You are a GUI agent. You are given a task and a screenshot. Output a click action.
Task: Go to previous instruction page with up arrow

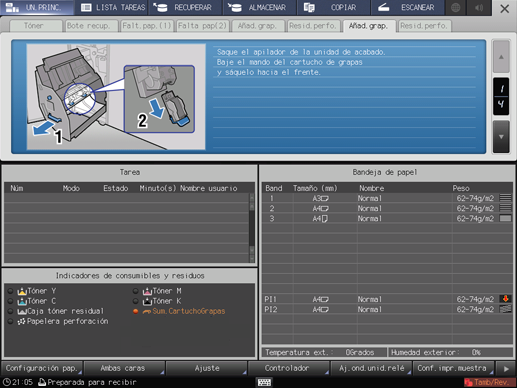click(x=501, y=57)
